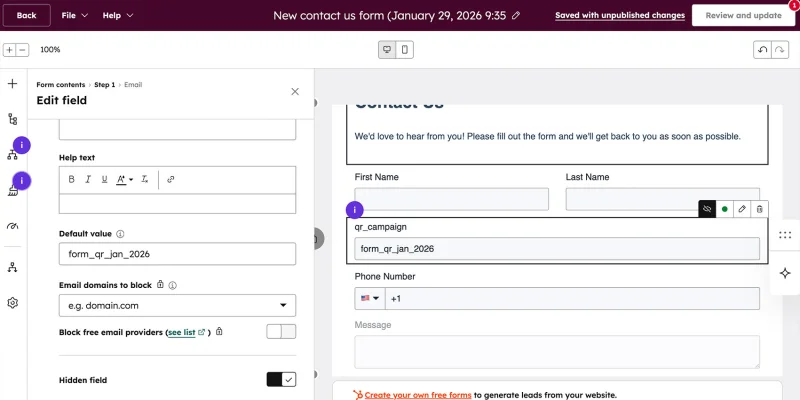This screenshot has width=800, height=400.
Task: Open the automation workflow icon above settings gear
Action: (x=13, y=267)
